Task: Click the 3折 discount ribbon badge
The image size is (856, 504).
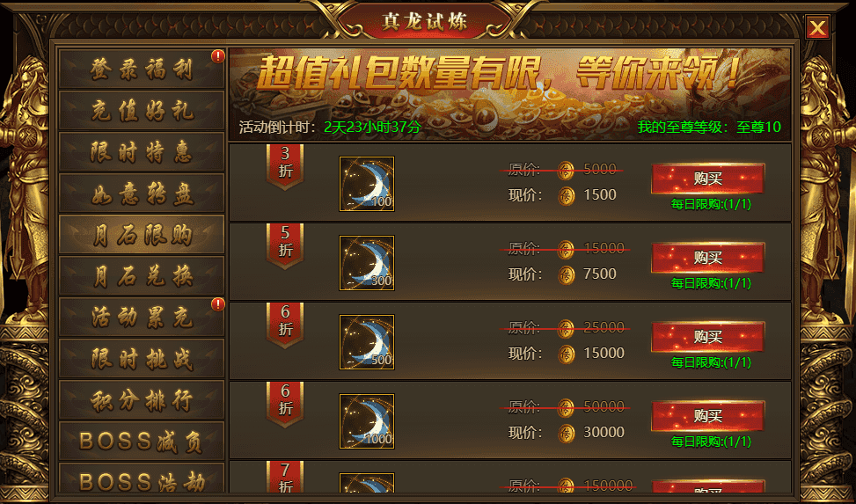Action: point(285,166)
